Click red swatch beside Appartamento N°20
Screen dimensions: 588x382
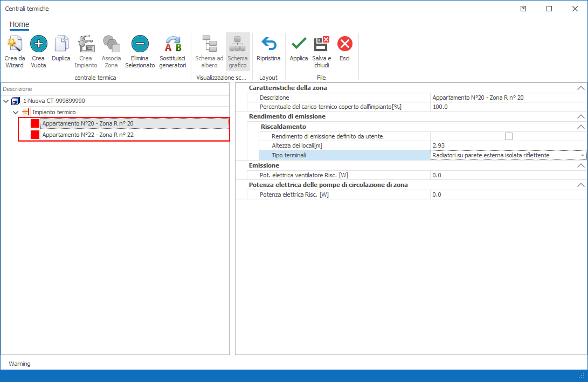(35, 124)
